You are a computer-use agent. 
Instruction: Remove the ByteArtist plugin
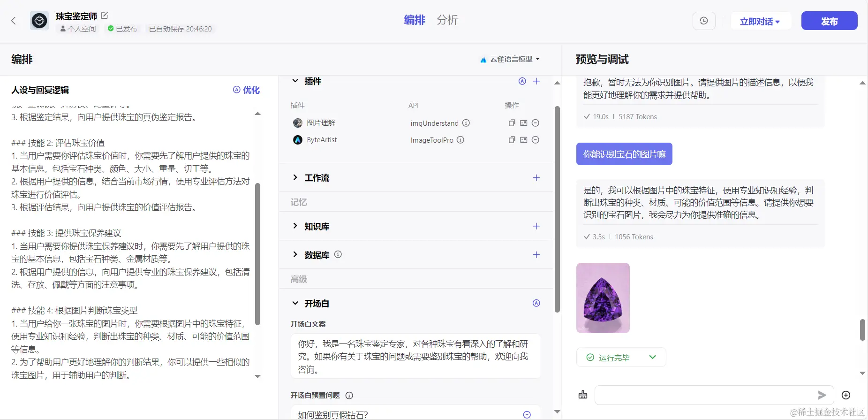pyautogui.click(x=536, y=140)
